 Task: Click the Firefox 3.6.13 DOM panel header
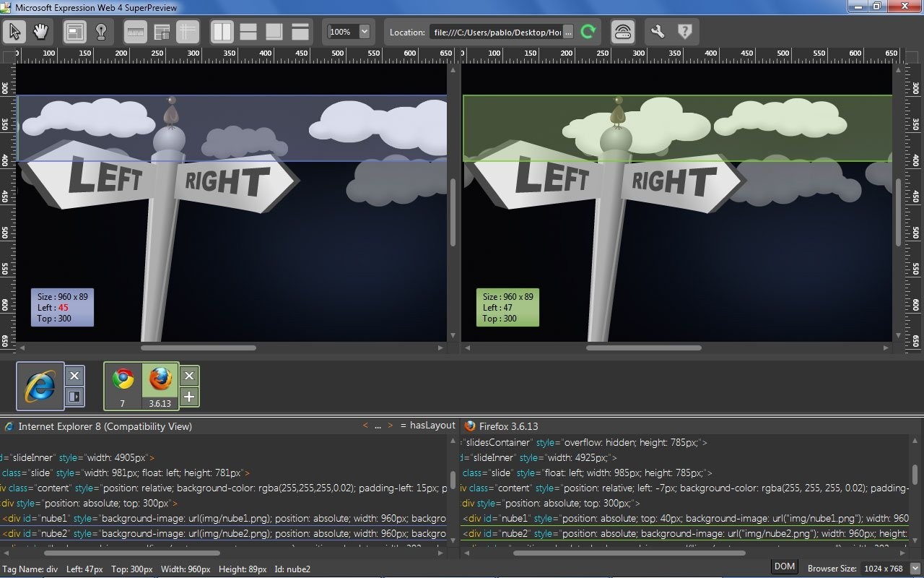pyautogui.click(x=508, y=426)
